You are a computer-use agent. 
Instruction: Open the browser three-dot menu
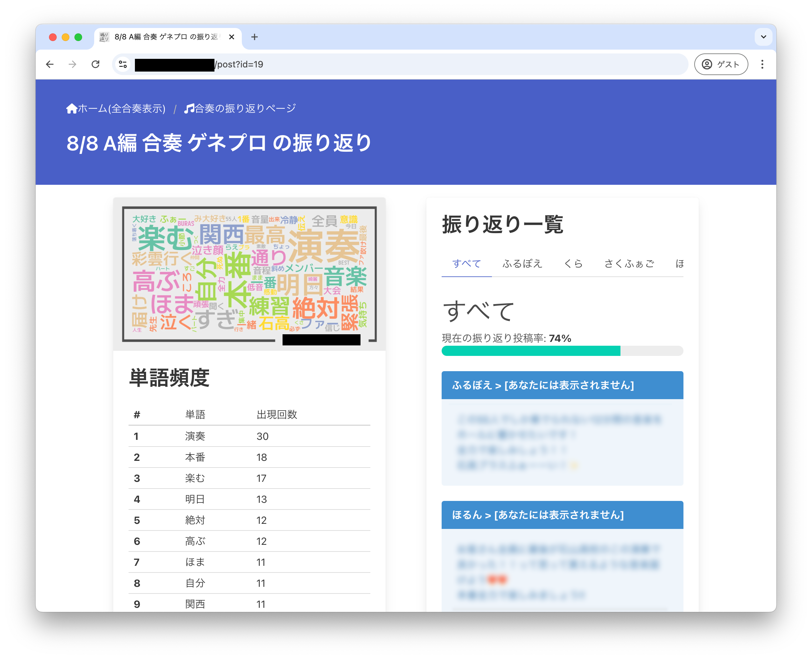[762, 64]
